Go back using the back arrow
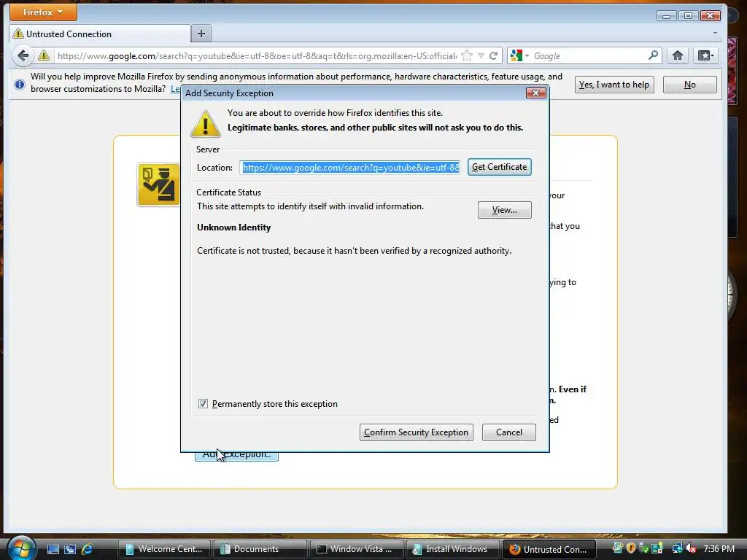This screenshot has width=747, height=560. point(23,55)
